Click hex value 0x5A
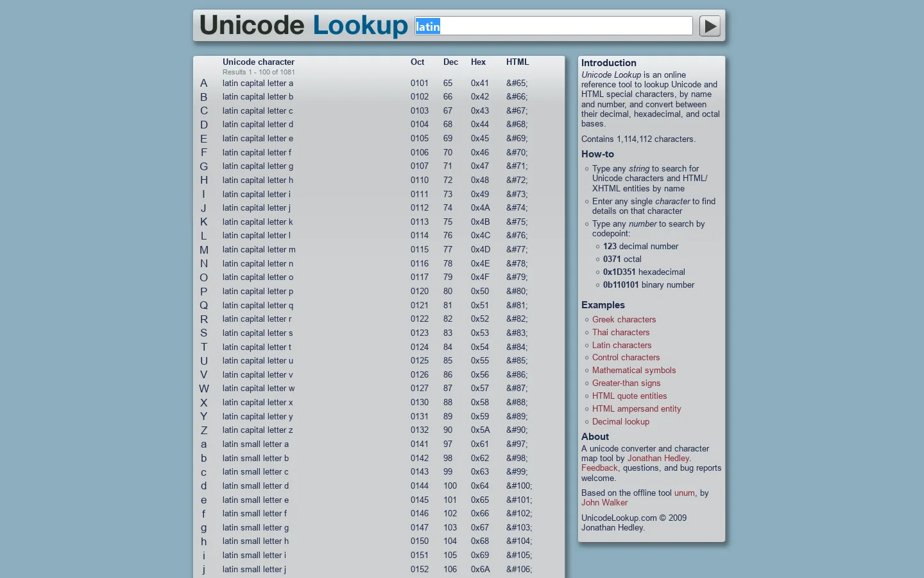The image size is (924, 578). 481,430
